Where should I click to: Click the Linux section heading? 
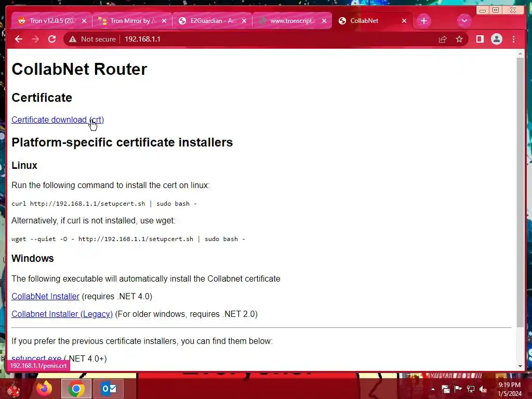24,165
